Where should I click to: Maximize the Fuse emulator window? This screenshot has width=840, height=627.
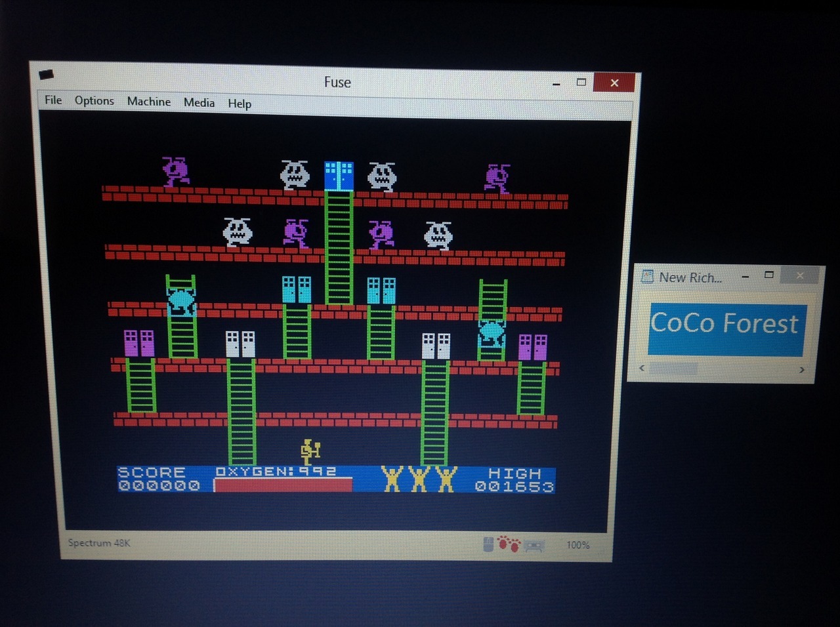click(x=581, y=82)
